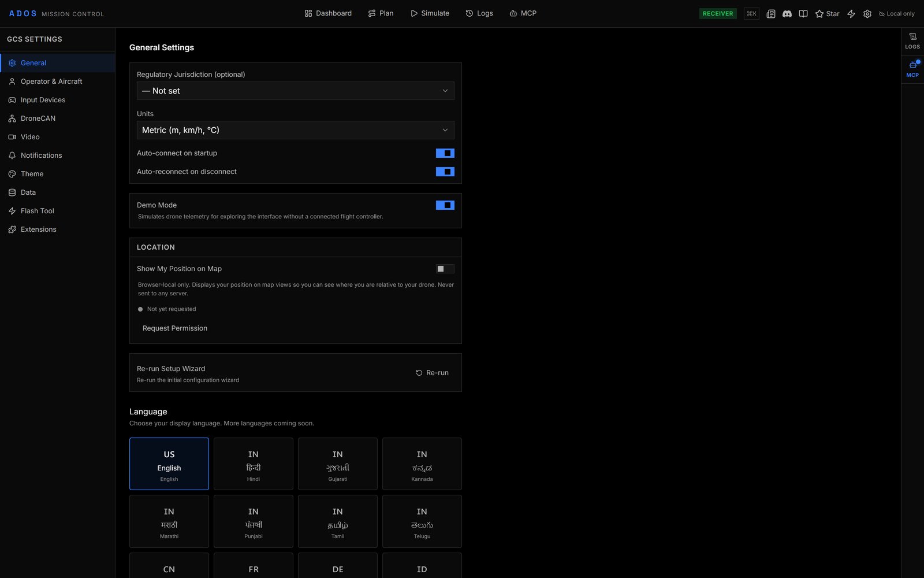Select Kannada language card

(422, 464)
